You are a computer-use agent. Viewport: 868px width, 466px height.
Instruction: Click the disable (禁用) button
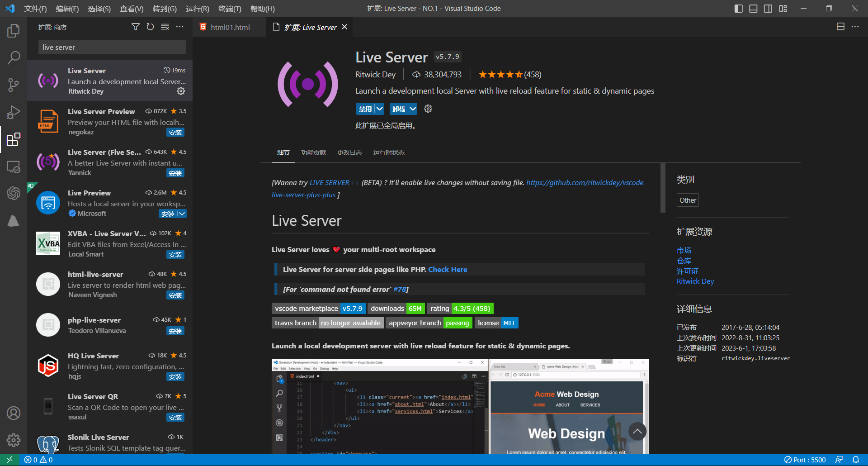[x=365, y=109]
